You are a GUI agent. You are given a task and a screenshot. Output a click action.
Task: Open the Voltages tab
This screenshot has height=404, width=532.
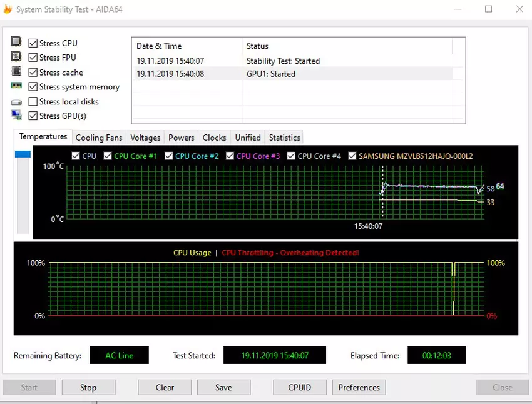(x=145, y=138)
